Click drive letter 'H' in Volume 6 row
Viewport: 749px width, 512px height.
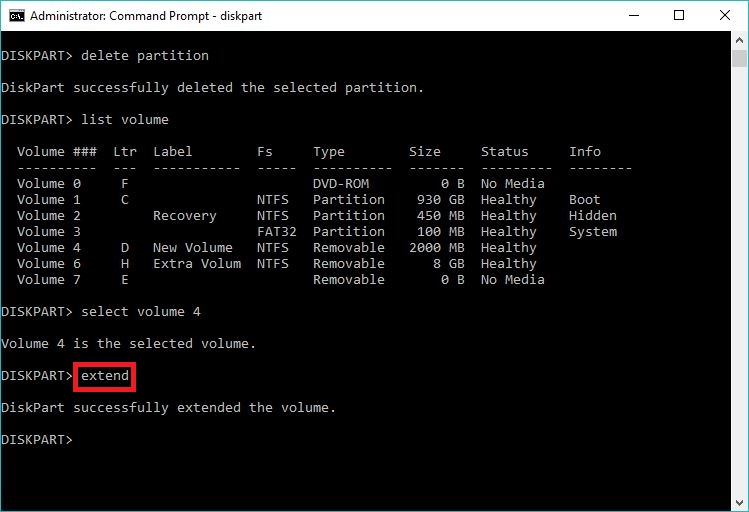[125, 264]
